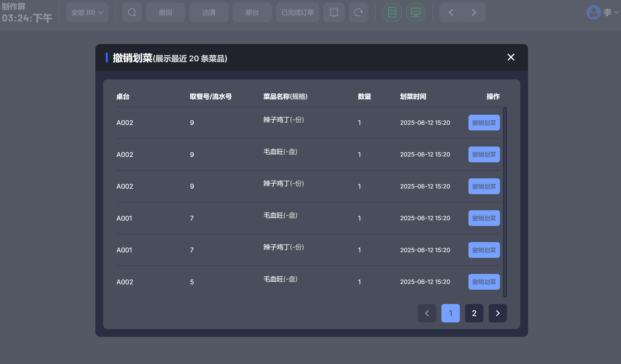Click the 李 username label
This screenshot has height=364, width=621.
pyautogui.click(x=607, y=12)
